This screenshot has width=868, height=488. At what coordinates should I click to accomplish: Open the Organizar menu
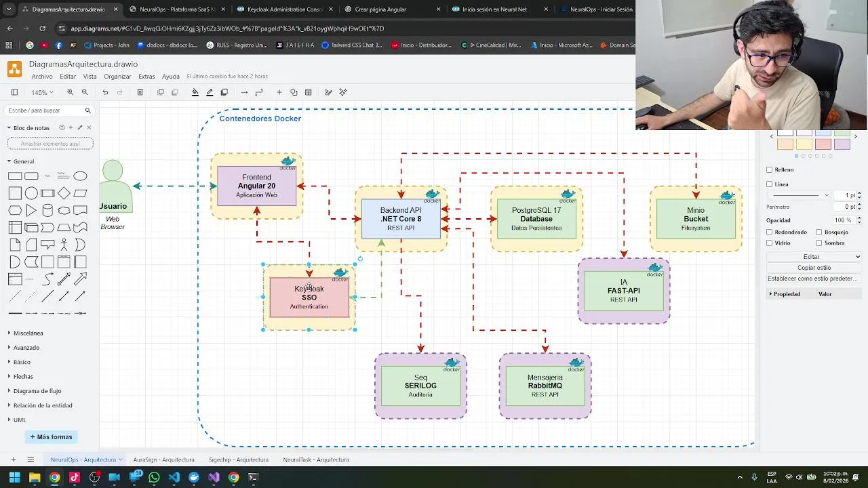point(117,77)
